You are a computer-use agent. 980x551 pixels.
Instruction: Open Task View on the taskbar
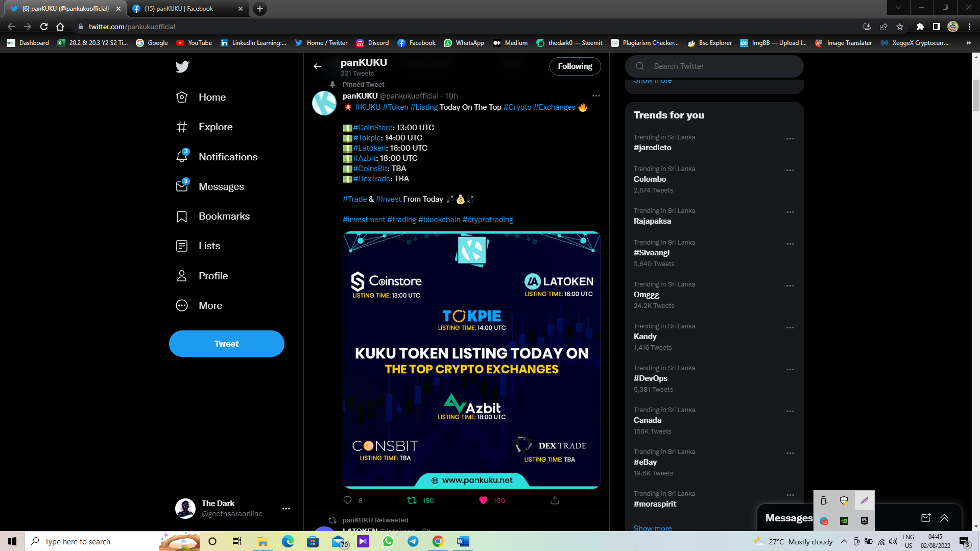[236, 541]
